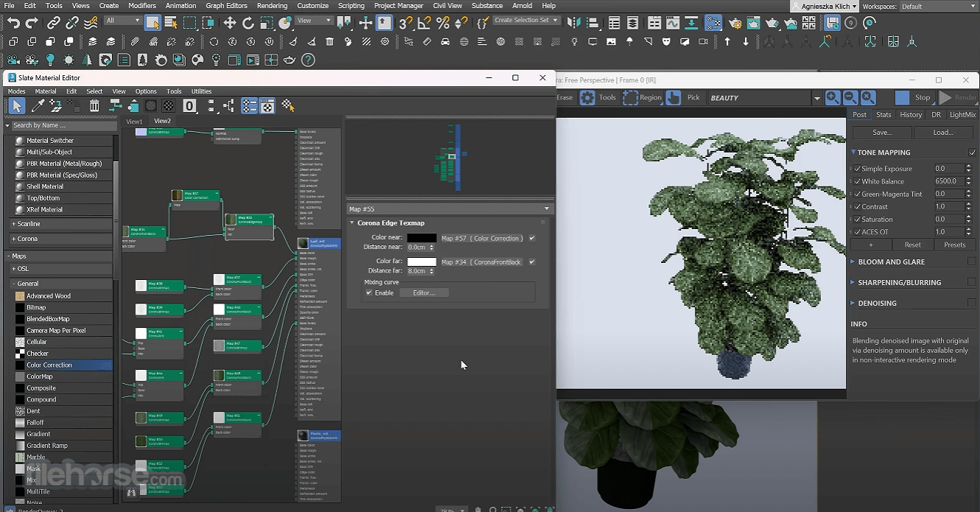
Task: Open the Utilities menu in Slate editor
Action: point(201,91)
